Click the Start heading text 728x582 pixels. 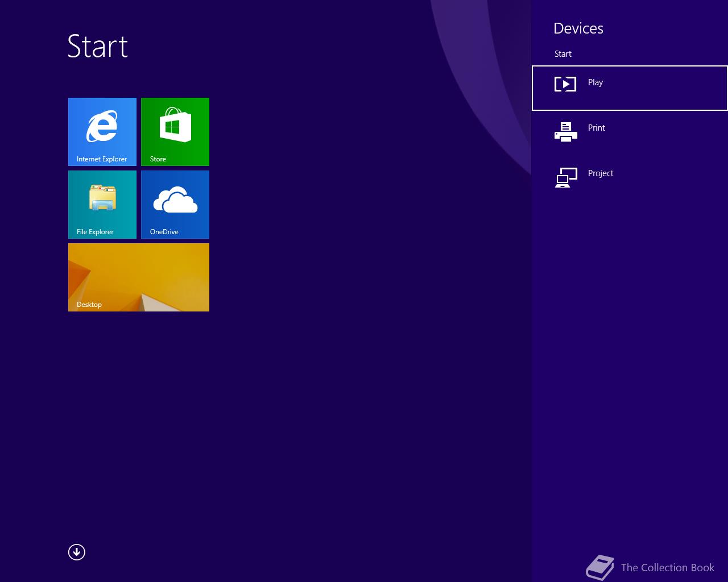[98, 46]
